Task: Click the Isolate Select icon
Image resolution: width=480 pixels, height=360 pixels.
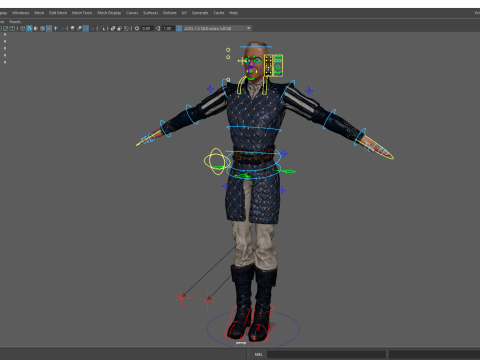Action: coord(102,28)
